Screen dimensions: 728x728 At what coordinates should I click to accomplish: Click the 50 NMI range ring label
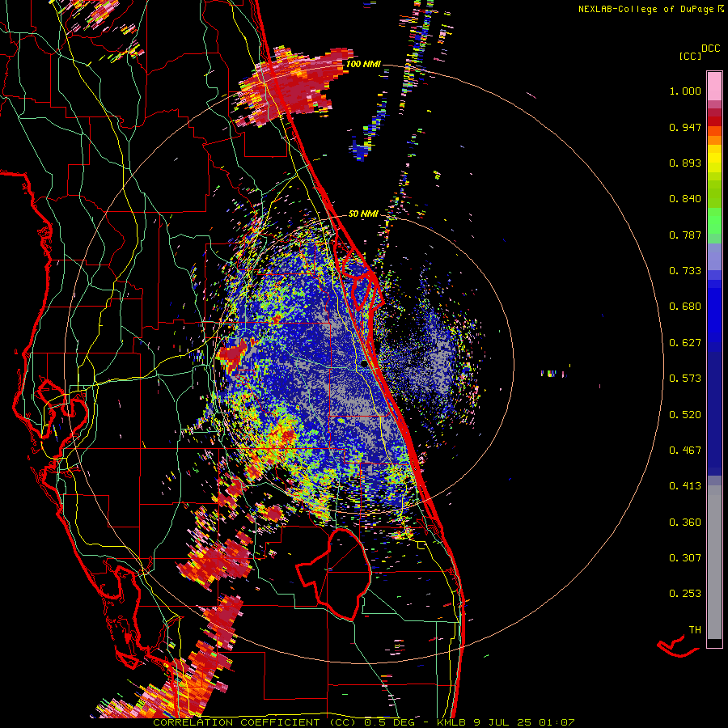(363, 214)
